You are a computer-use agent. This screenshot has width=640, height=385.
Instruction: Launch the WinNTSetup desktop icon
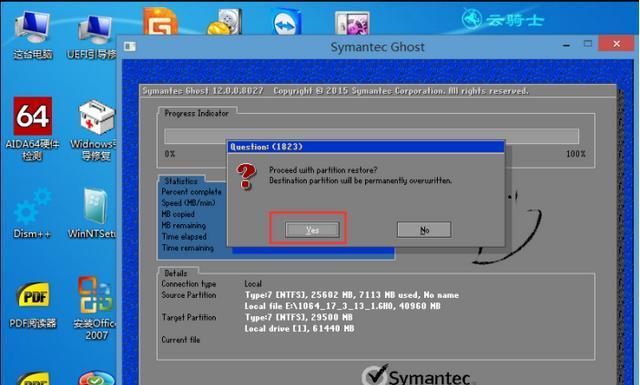pos(93,213)
